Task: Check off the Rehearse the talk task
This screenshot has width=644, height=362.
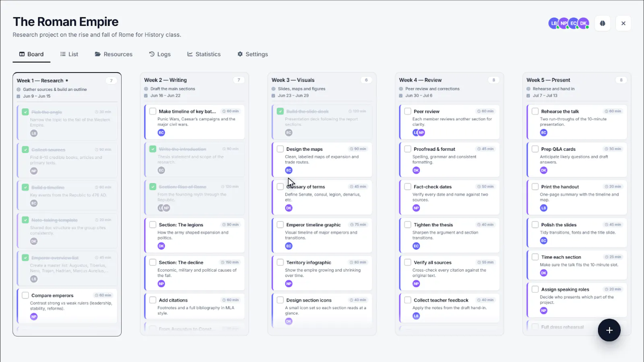Action: coord(535,112)
